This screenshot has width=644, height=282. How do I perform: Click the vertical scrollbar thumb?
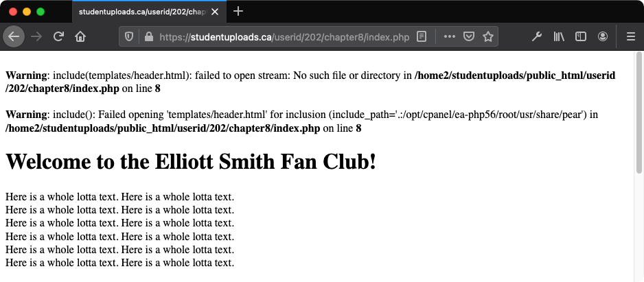click(639, 112)
